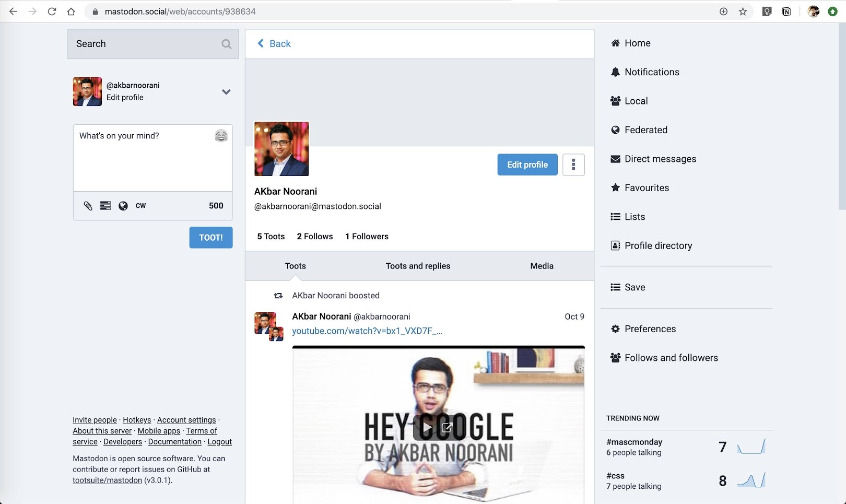Open Favourites list

click(640, 188)
